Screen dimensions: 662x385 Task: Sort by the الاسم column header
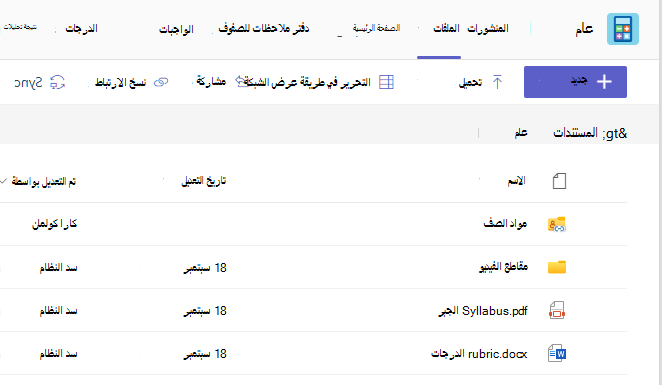point(516,181)
